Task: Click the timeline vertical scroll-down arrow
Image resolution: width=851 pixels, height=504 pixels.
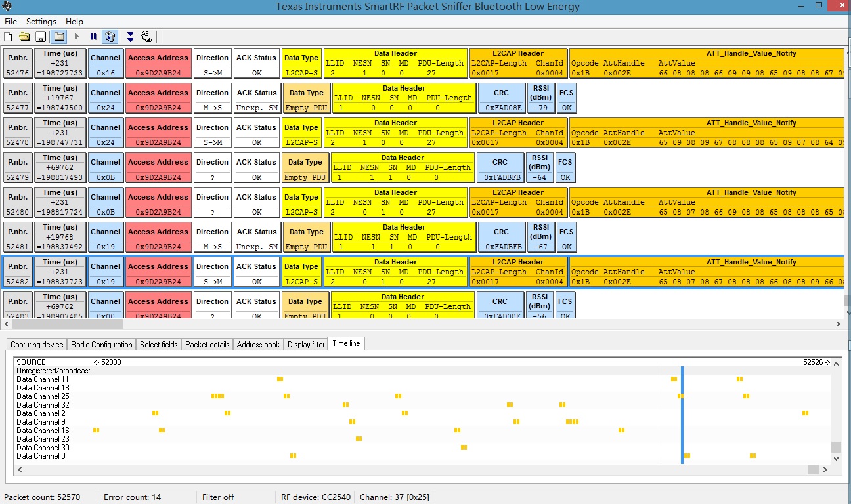Action: 836,459
